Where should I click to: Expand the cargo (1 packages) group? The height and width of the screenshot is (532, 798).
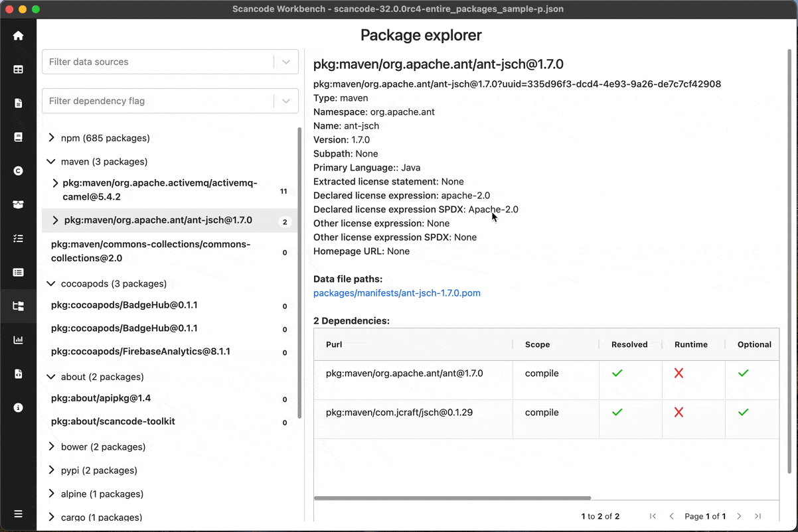pyautogui.click(x=52, y=517)
